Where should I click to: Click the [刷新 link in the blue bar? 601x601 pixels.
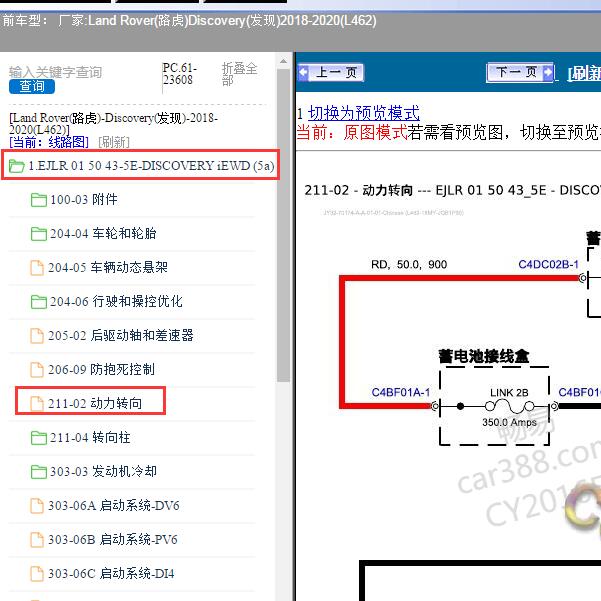tap(584, 73)
